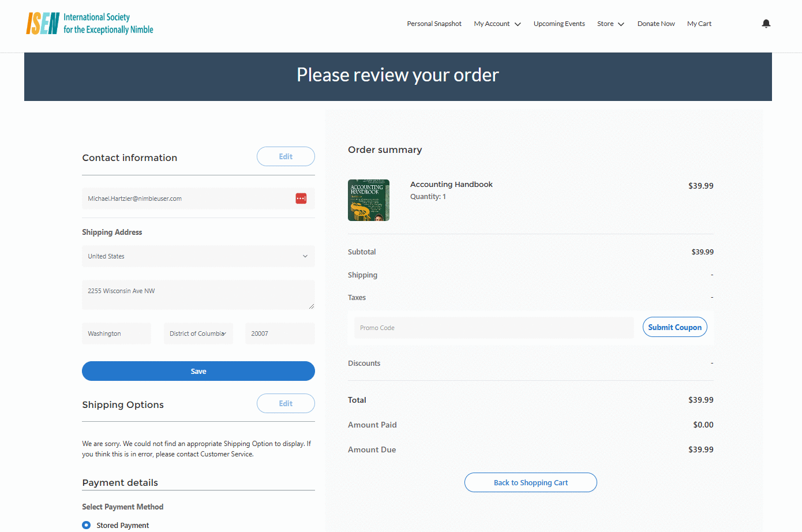Screen dimensions: 802x532
Task: Return via Back to Shopping Cart
Action: click(530, 482)
